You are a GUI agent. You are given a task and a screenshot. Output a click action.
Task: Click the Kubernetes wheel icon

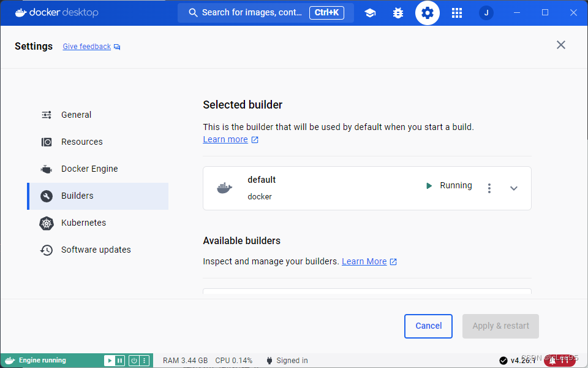[x=47, y=223]
